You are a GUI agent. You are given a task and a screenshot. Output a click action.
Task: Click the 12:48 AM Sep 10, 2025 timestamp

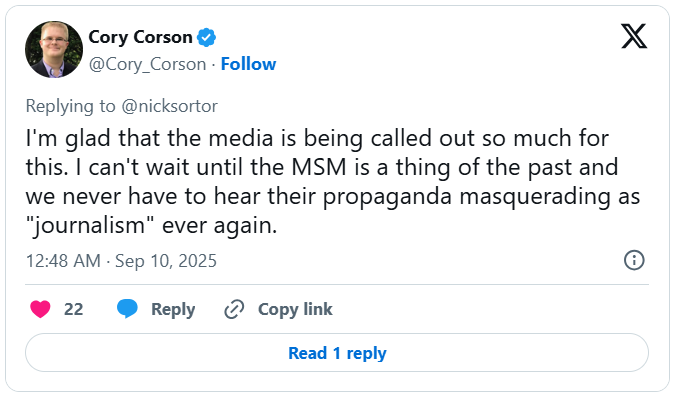point(121,261)
